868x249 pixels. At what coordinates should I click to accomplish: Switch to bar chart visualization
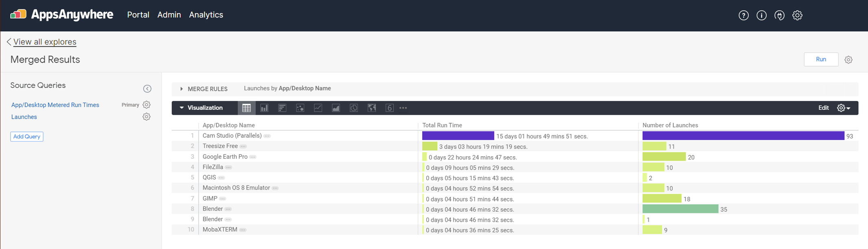282,108
